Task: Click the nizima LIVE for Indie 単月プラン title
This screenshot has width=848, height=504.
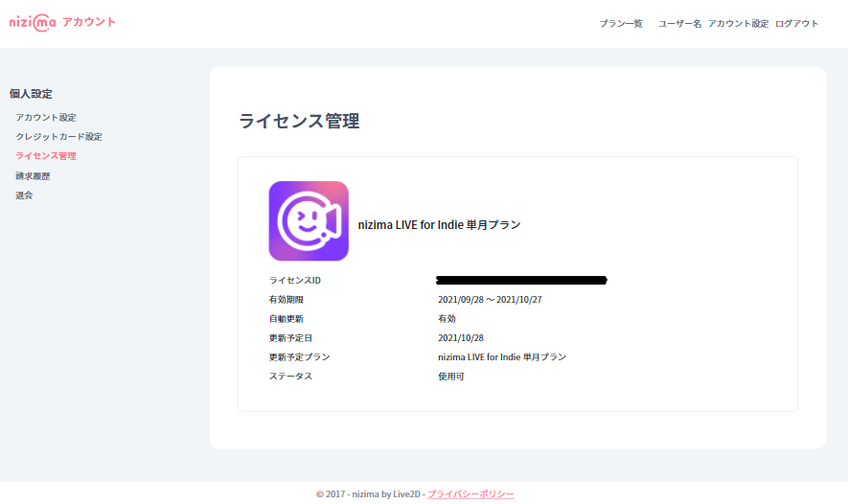Action: click(439, 224)
